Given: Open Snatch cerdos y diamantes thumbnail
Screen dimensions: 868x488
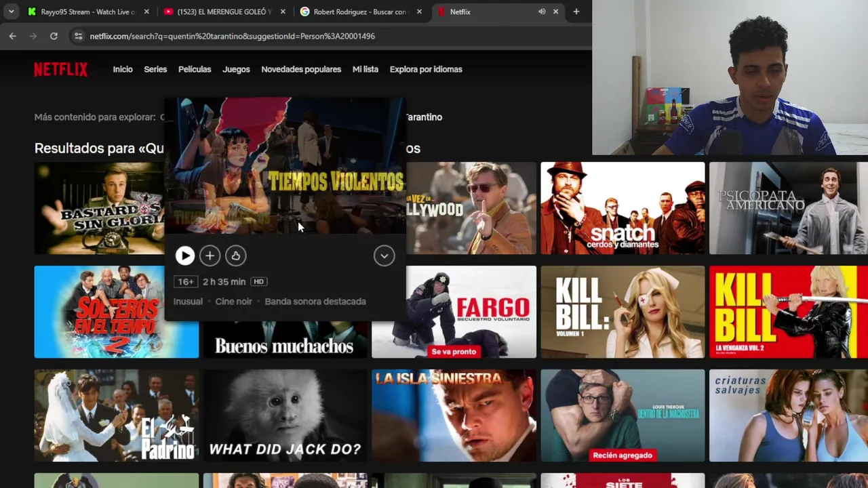Looking at the screenshot, I should (x=623, y=208).
